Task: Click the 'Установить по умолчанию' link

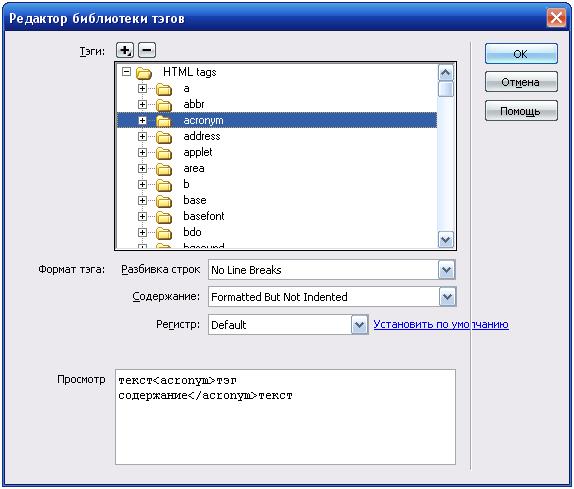Action: tap(441, 325)
